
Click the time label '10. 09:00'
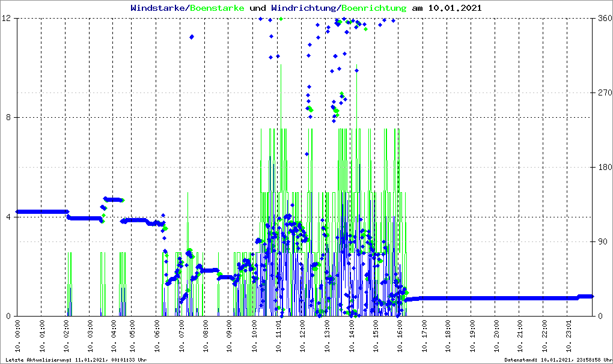(x=229, y=336)
